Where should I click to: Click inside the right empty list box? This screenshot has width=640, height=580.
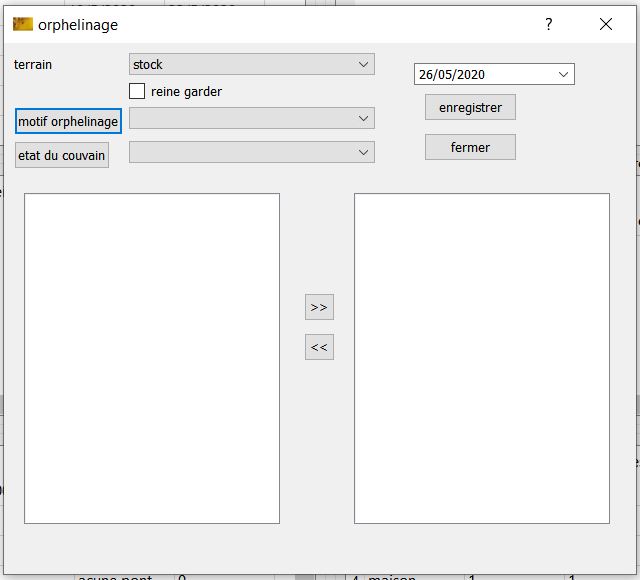[x=482, y=357]
